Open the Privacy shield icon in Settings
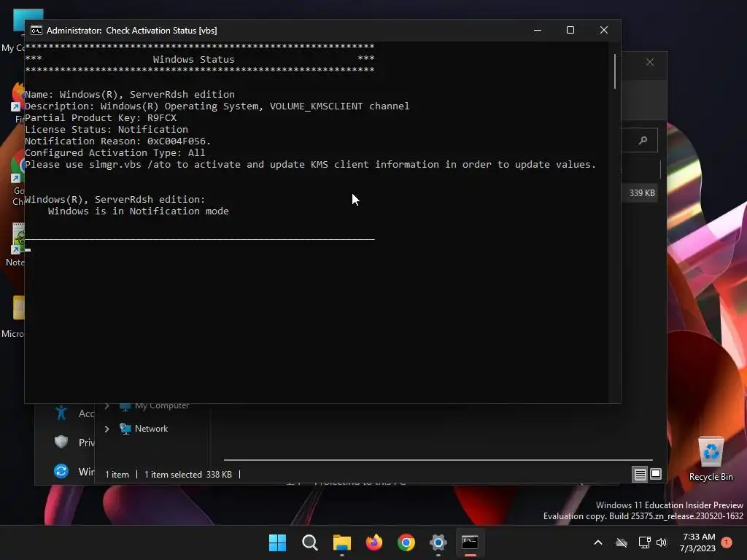 pyautogui.click(x=61, y=442)
